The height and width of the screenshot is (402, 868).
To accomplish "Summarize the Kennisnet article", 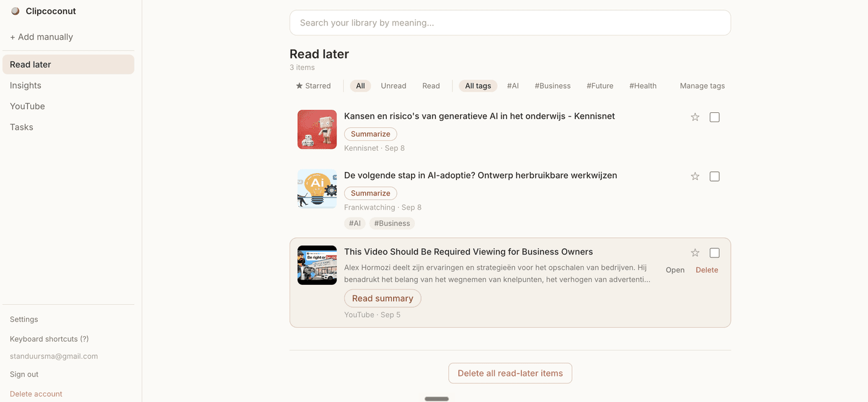I will click(x=371, y=134).
